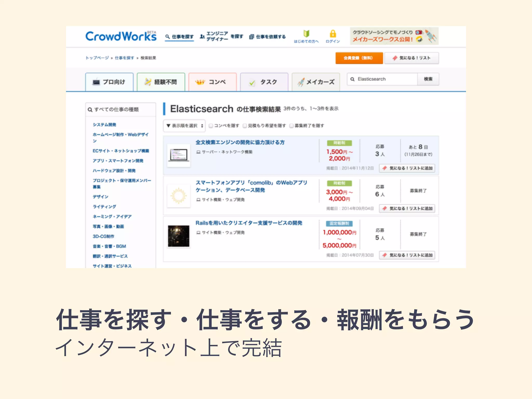Click the checkmark icon on タスク tab
This screenshot has width=532, height=399.
point(252,83)
